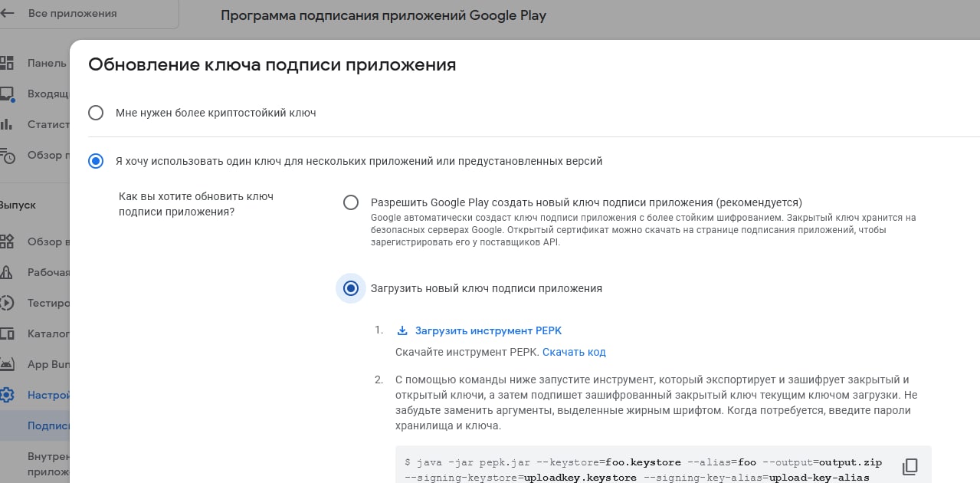Open the Внутреннее приложение sidebar item
980x483 pixels.
[x=48, y=465]
